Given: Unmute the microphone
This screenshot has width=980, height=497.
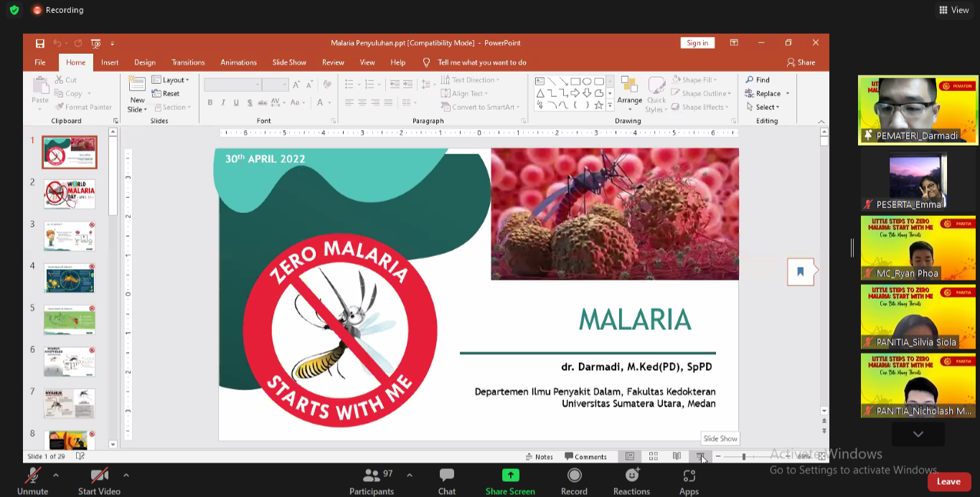Looking at the screenshot, I should pos(32,481).
